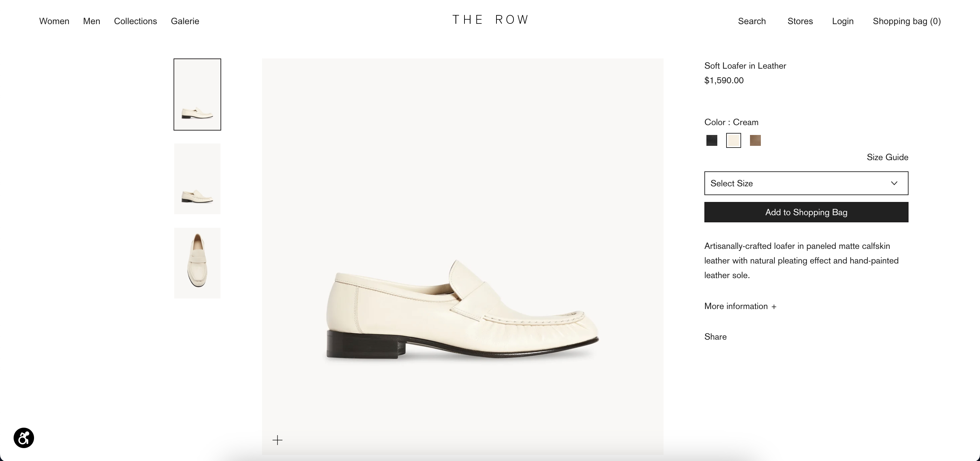Open the Select Size dropdown
The height and width of the screenshot is (461, 980).
click(806, 183)
